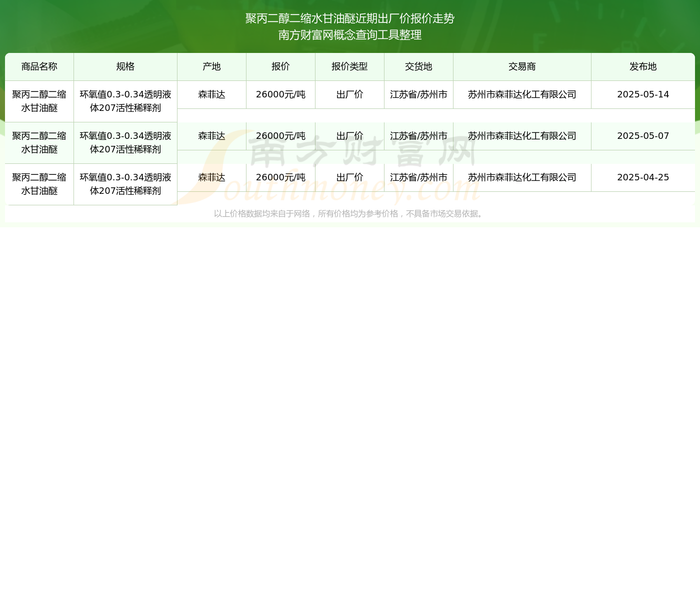Click the 发布地 column header

pos(643,67)
